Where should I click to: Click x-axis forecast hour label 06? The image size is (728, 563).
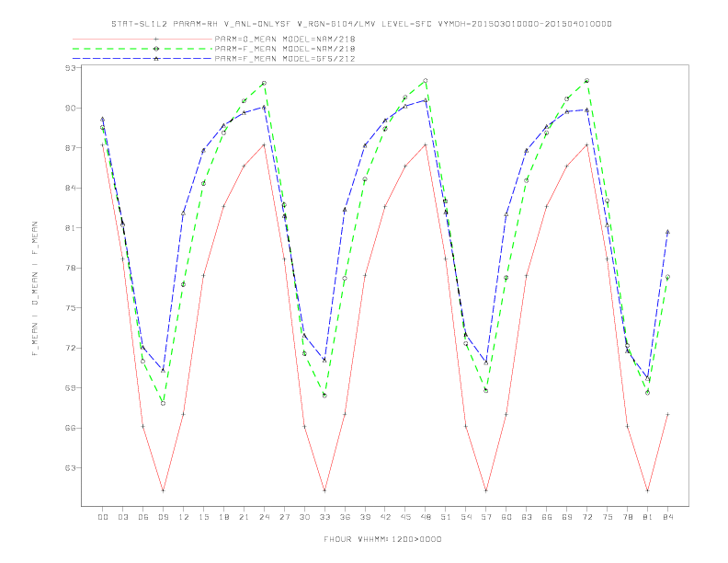pyautogui.click(x=143, y=517)
